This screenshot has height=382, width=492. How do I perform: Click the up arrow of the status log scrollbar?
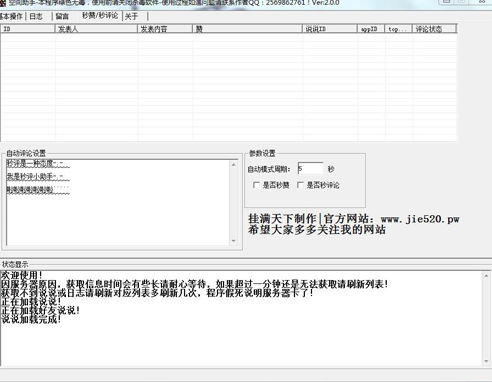point(486,276)
